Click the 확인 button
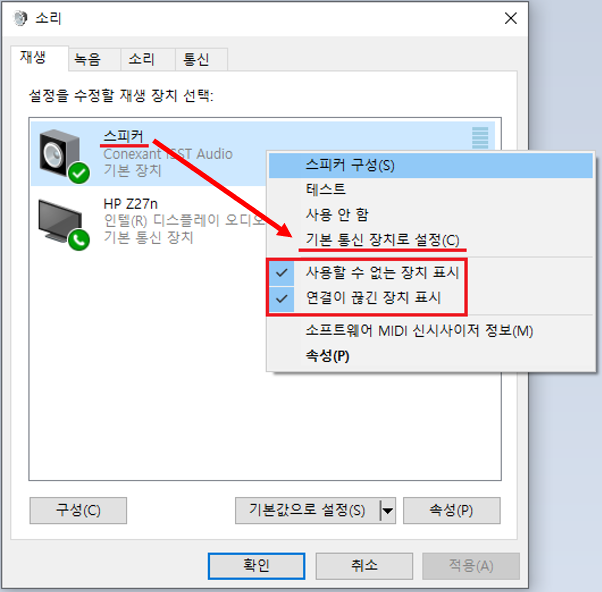This screenshot has width=602, height=592. click(x=256, y=566)
